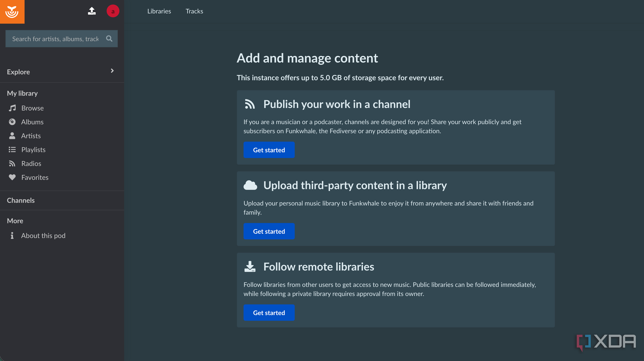The width and height of the screenshot is (644, 361).
Task: Click the RSS icon on channel card
Action: click(x=249, y=104)
